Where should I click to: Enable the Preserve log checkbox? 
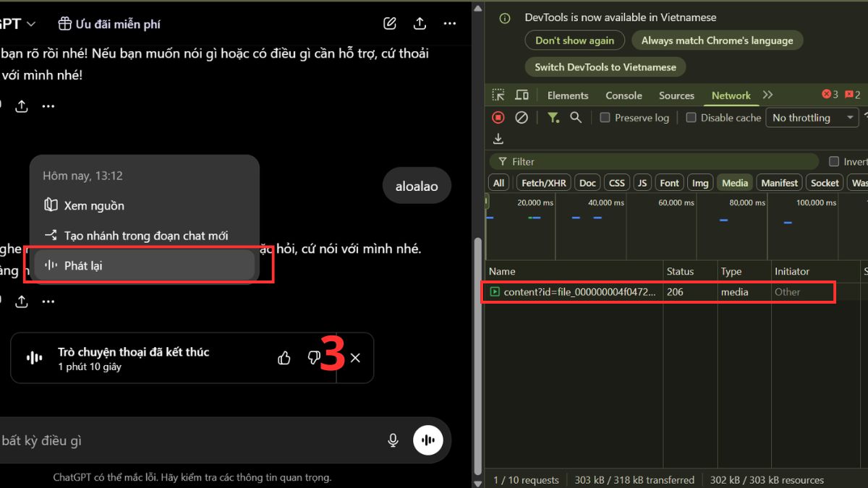[x=605, y=118]
